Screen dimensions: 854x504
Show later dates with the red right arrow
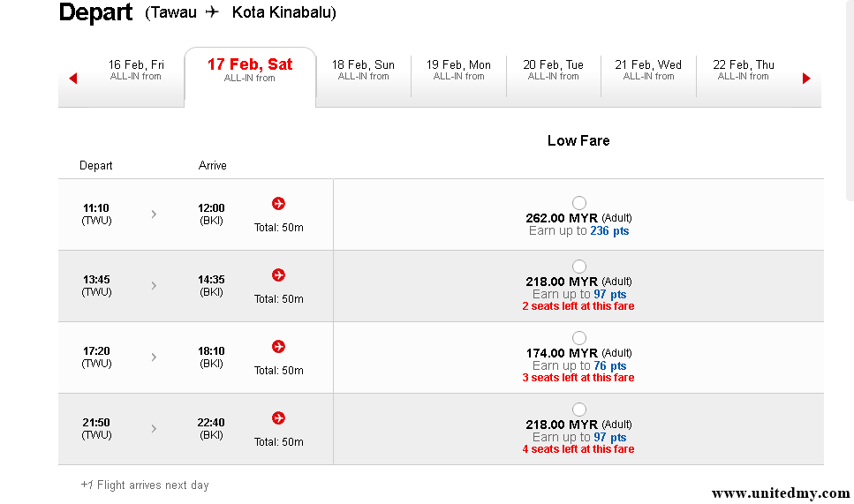pos(806,79)
